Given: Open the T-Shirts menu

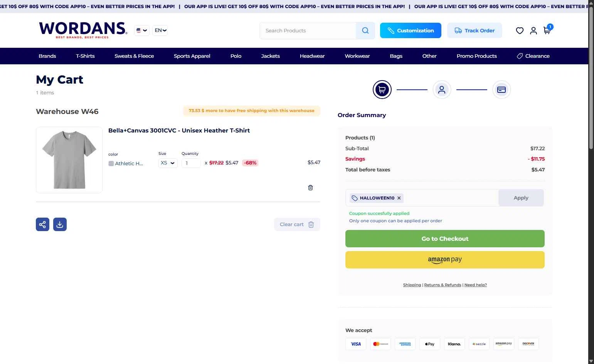Looking at the screenshot, I should point(85,56).
